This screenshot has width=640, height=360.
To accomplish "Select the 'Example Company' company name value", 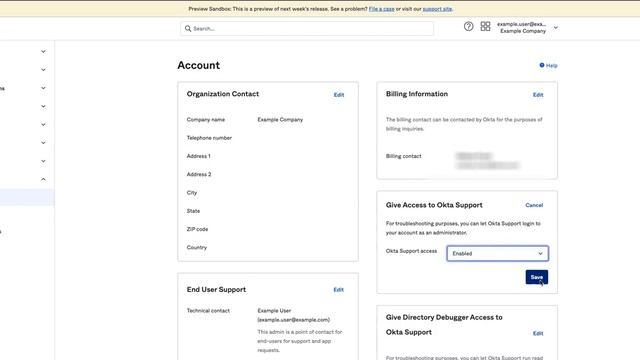I will [280, 120].
